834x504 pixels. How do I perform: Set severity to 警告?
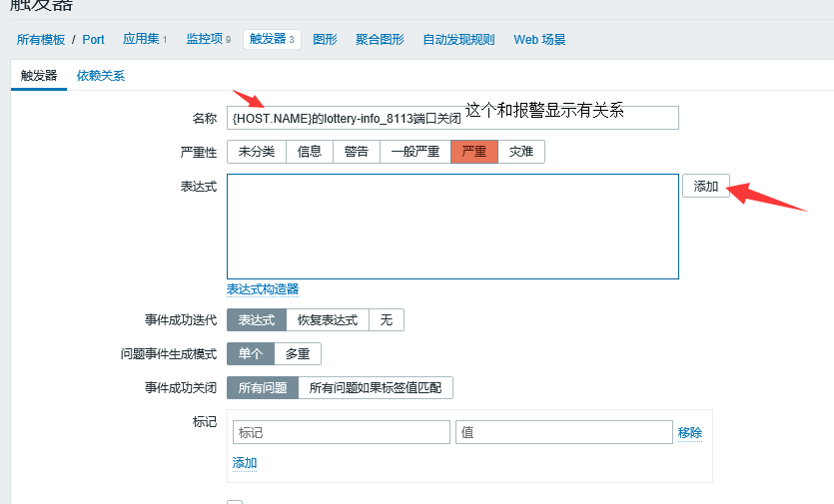coord(356,152)
